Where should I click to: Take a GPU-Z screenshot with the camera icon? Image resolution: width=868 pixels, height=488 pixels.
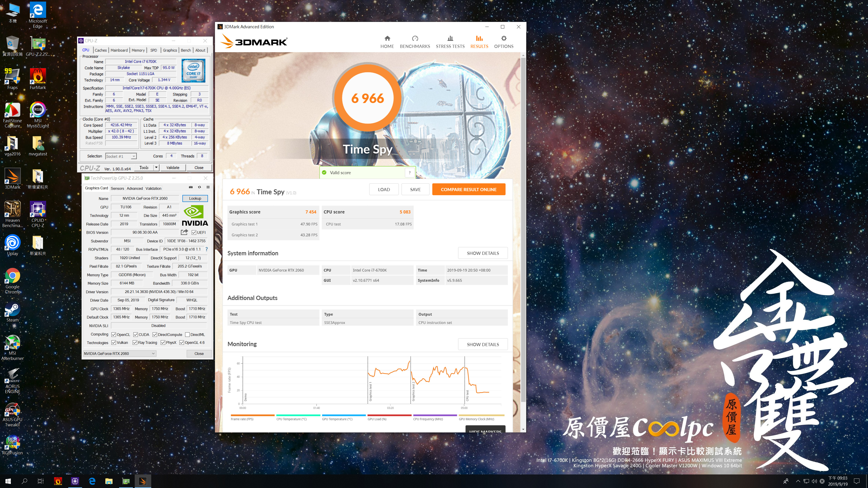click(x=191, y=187)
